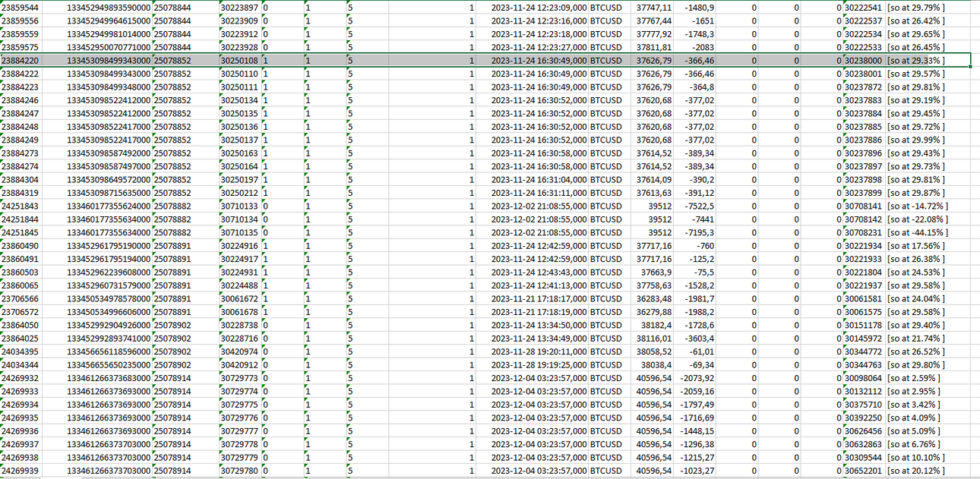The width and height of the screenshot is (980, 479).
Task: Click '[so at 29.19% ]' cell
Action: 928,100
